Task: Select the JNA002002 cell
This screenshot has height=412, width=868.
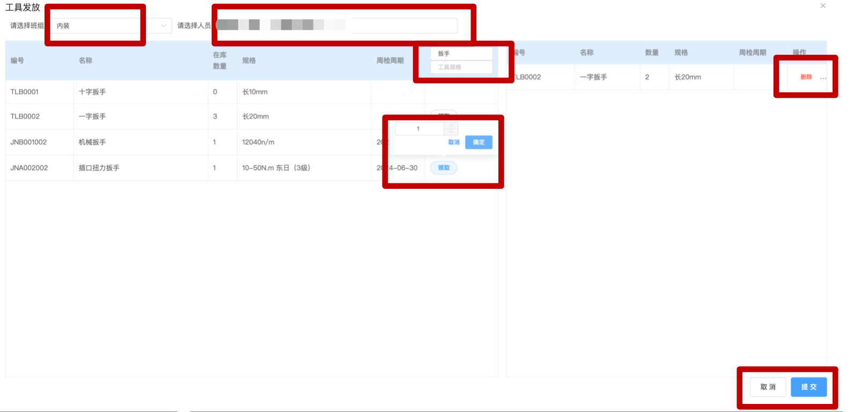Action: point(39,168)
